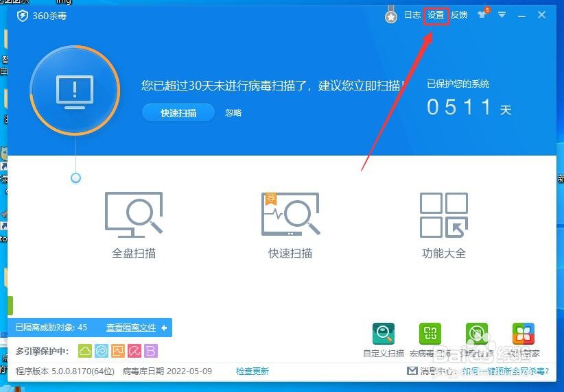Image resolution: width=564 pixels, height=392 pixels.
Task: Click the 0511 天 day counter
Action: click(x=469, y=107)
